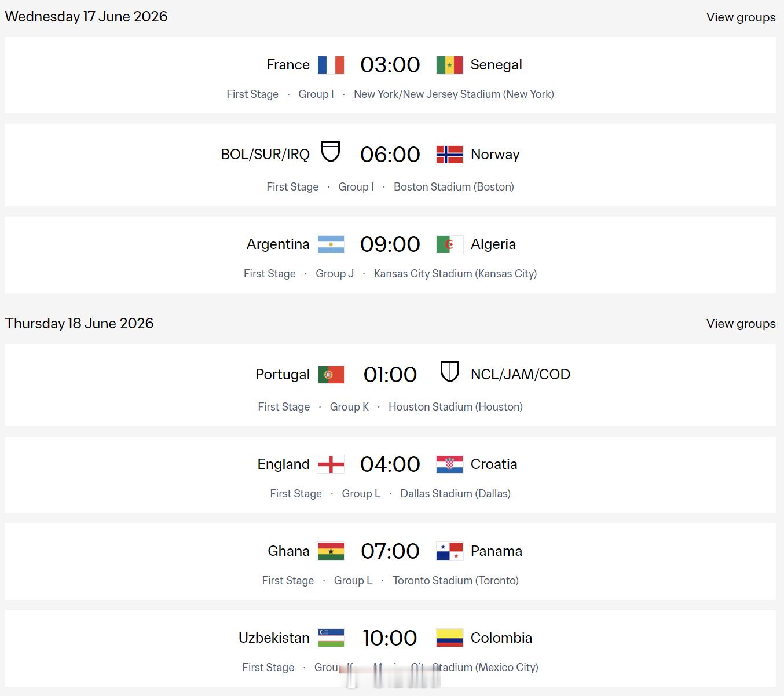Click the Croatia flag icon

[x=449, y=464]
